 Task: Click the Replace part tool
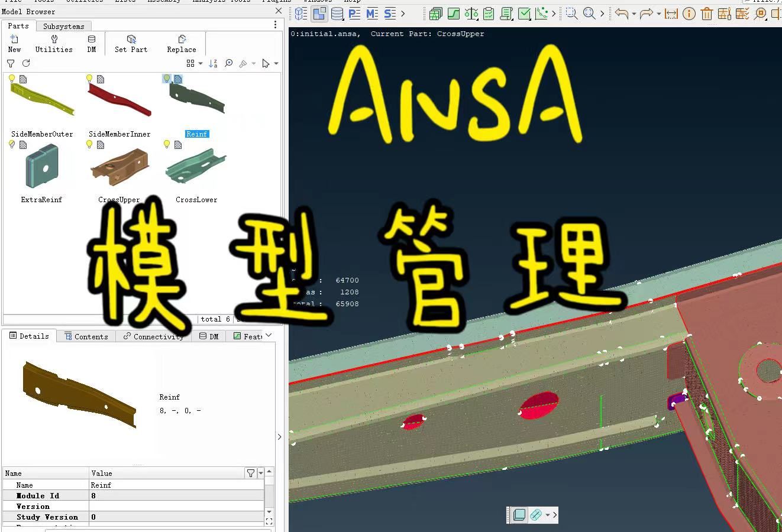[x=182, y=44]
